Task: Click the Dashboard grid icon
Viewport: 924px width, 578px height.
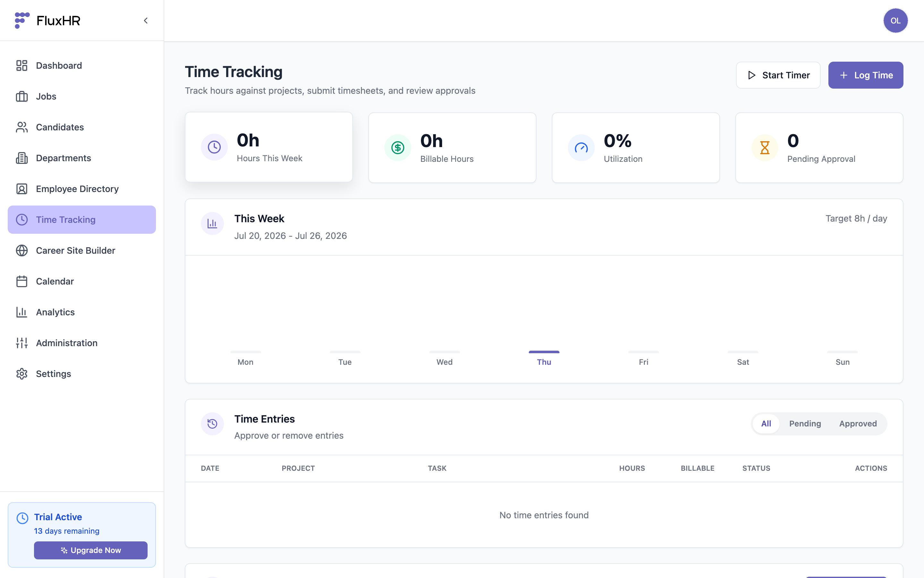Action: coord(22,66)
